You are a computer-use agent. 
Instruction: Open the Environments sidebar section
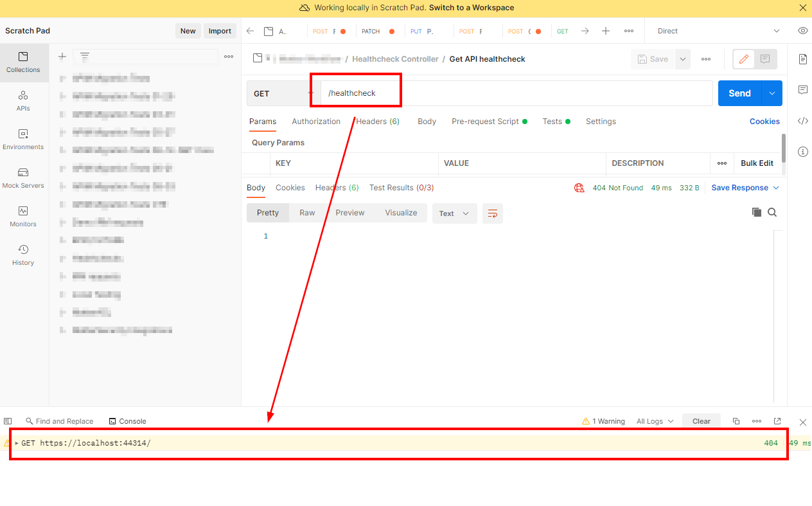coord(24,140)
